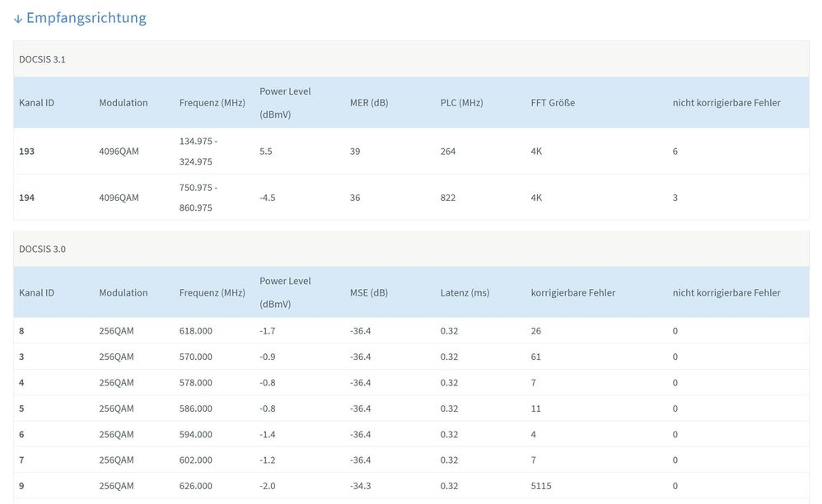Click the Latenz (ms) column header
Screen dimensions: 822x504
465,292
